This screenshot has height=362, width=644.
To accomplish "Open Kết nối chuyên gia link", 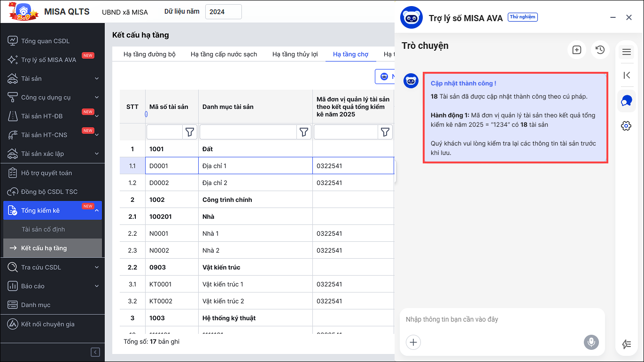I will point(47,324).
